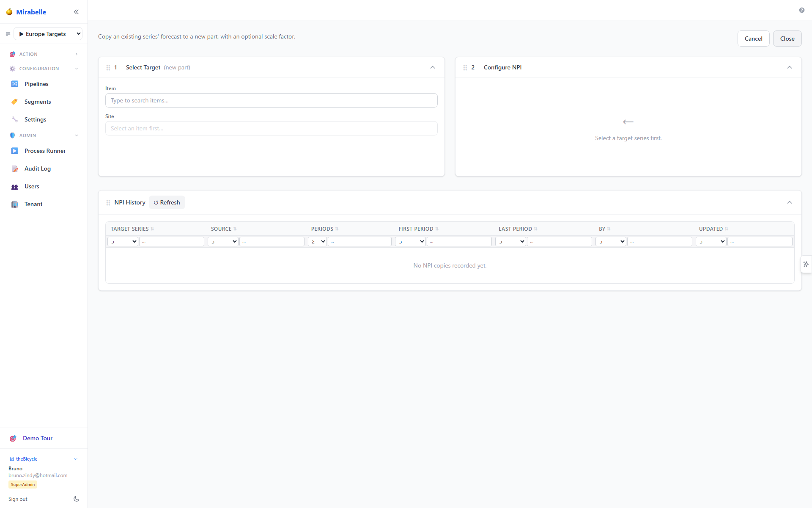Open Settings in the sidebar

(x=36, y=119)
